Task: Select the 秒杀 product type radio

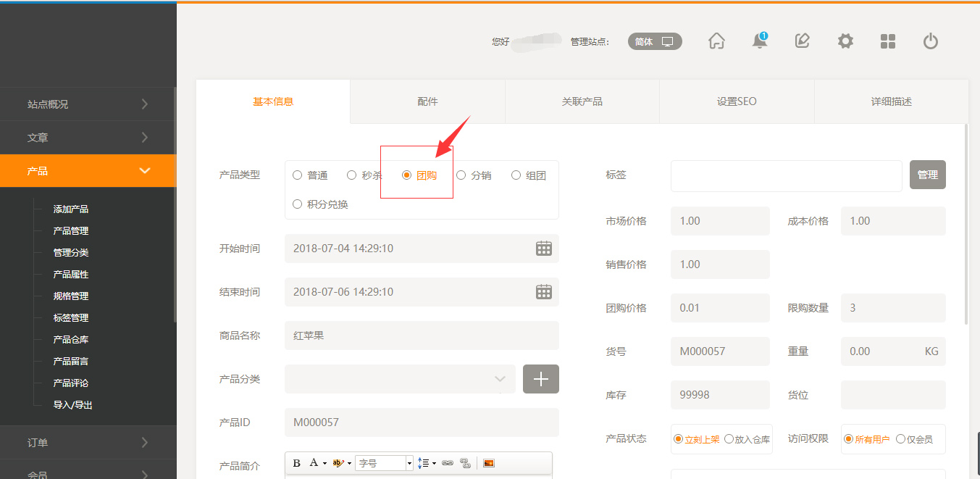Action: click(x=352, y=175)
